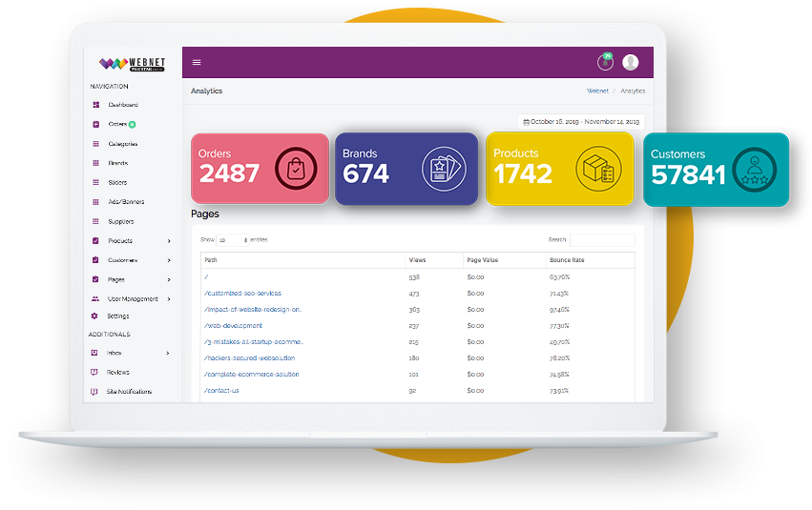This screenshot has width=812, height=510.
Task: Open the /web-development path link
Action: point(234,326)
